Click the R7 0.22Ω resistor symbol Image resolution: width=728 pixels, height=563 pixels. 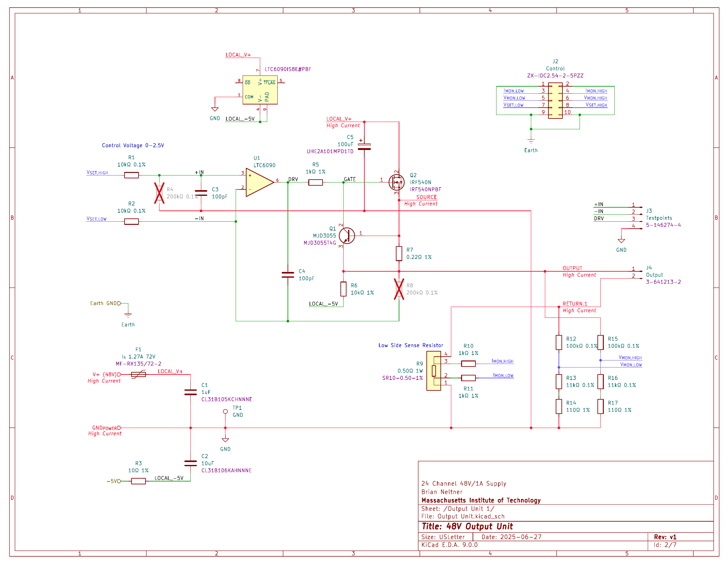[x=399, y=253]
